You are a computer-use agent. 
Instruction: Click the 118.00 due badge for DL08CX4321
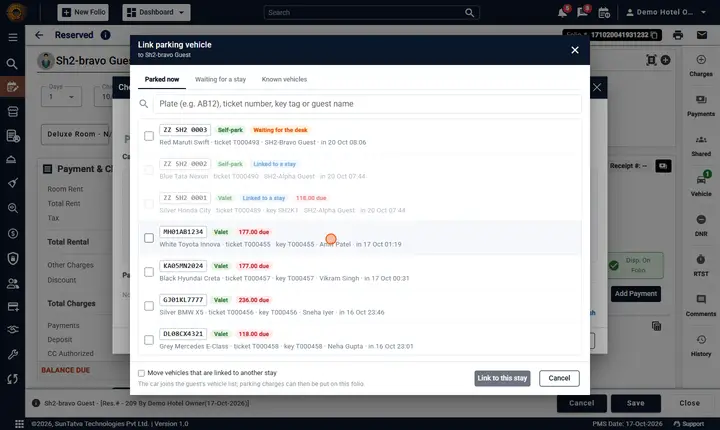253,334
